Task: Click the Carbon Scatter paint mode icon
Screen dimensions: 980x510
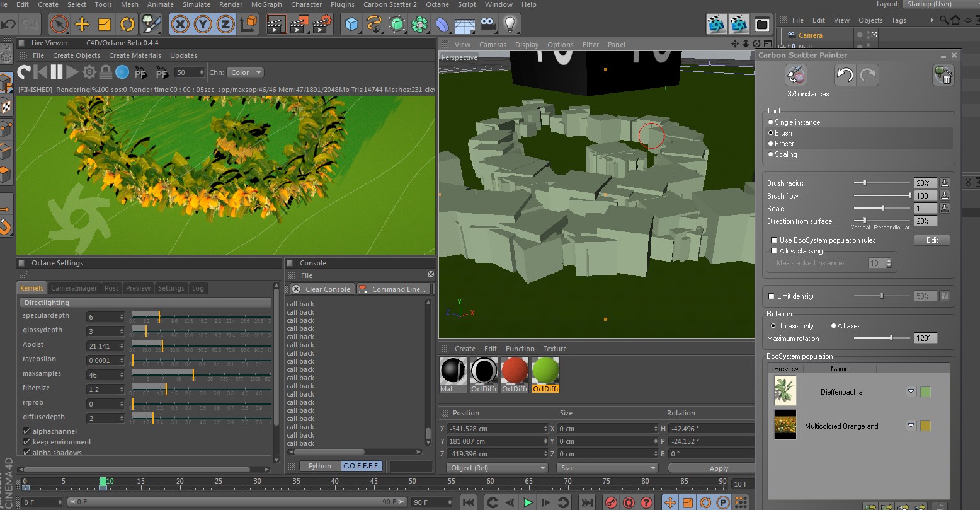Action: pyautogui.click(x=796, y=76)
